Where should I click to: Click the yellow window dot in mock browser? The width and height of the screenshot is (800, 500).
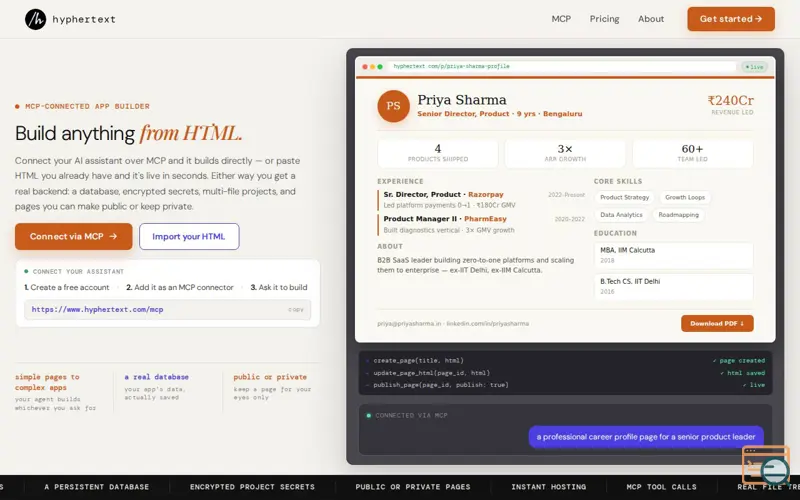click(x=372, y=67)
